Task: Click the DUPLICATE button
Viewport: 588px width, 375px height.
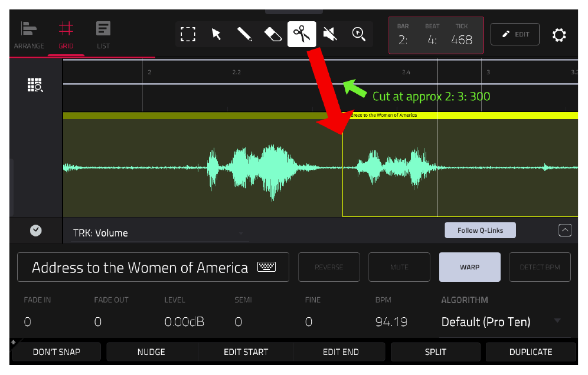Action: point(531,352)
